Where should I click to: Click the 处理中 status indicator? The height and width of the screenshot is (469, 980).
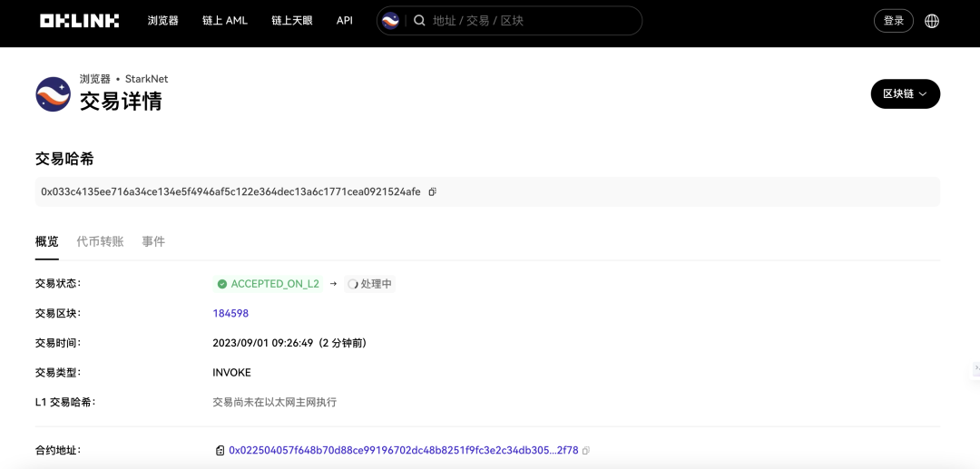(369, 284)
